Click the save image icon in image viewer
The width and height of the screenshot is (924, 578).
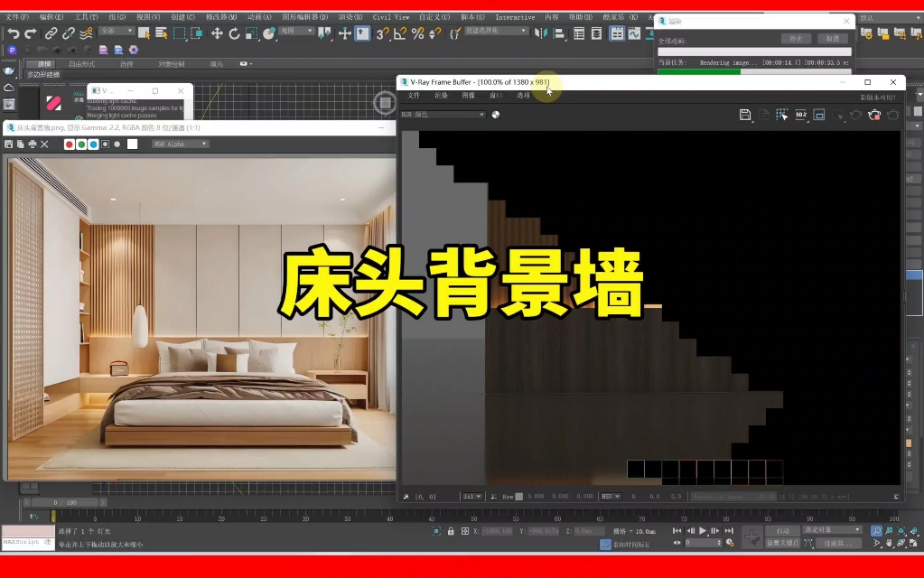point(8,144)
